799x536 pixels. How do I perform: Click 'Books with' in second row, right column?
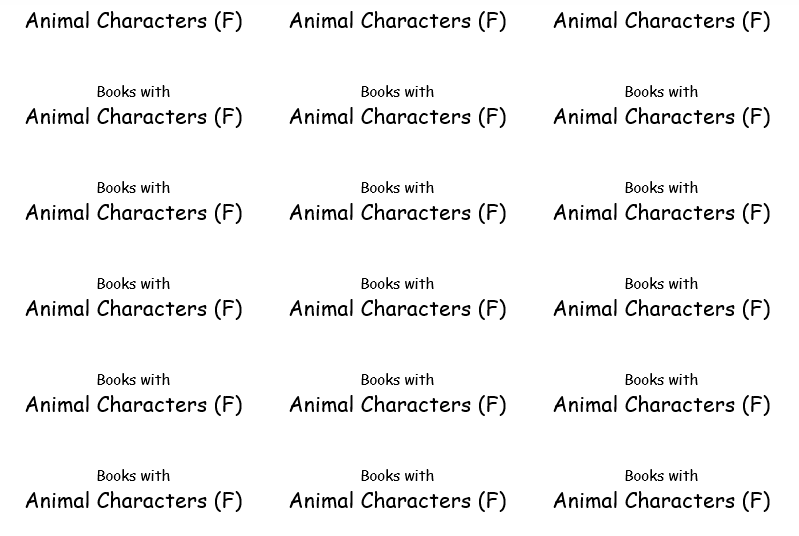pyautogui.click(x=661, y=92)
